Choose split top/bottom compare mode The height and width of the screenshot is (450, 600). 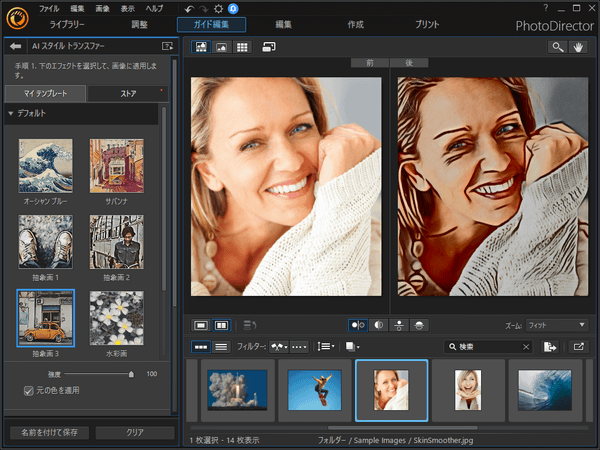pyautogui.click(x=419, y=325)
